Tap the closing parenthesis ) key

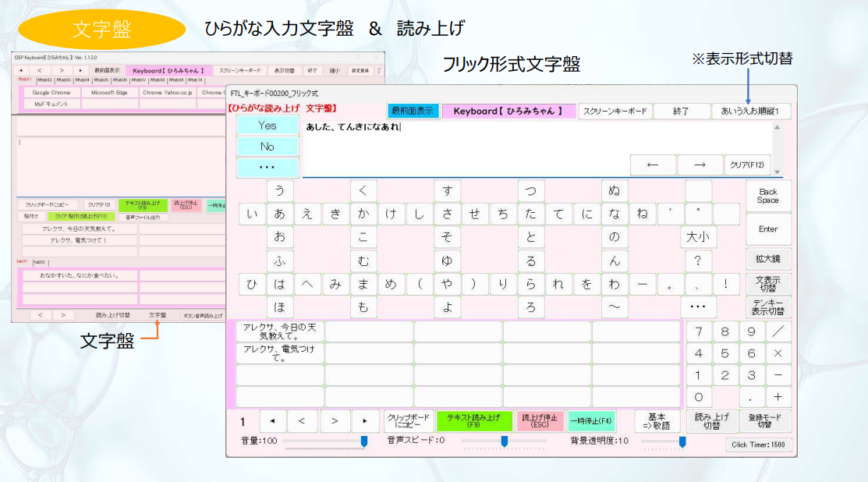click(x=473, y=284)
